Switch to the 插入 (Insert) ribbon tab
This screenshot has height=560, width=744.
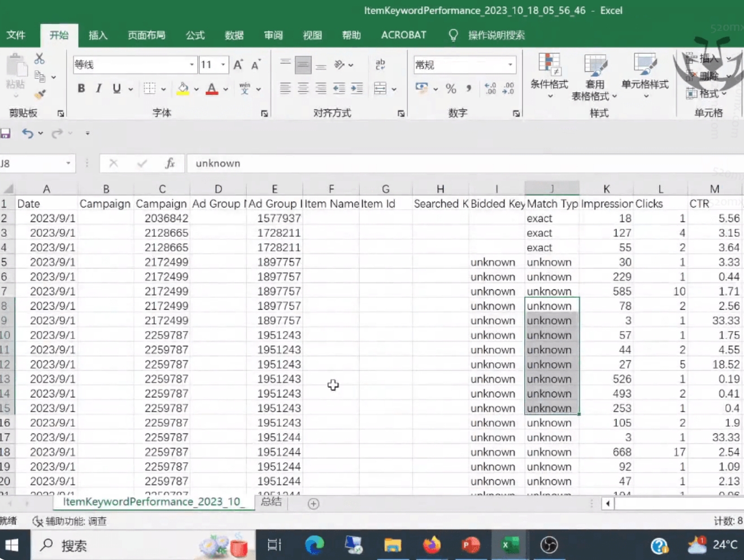click(x=98, y=35)
